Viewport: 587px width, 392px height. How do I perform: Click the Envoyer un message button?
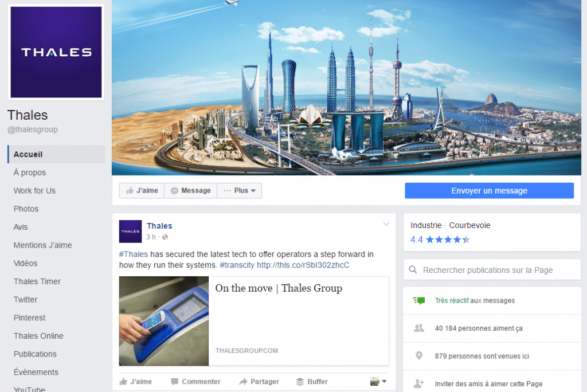[490, 191]
